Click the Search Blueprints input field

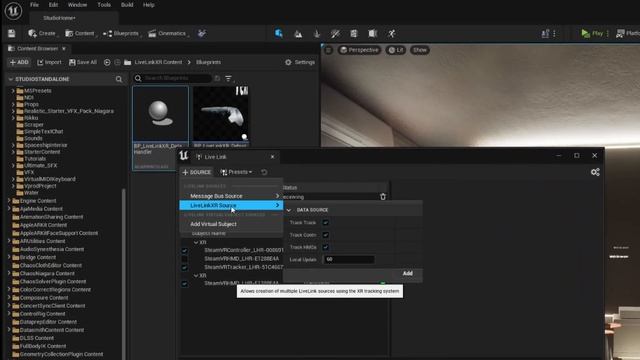172,78
